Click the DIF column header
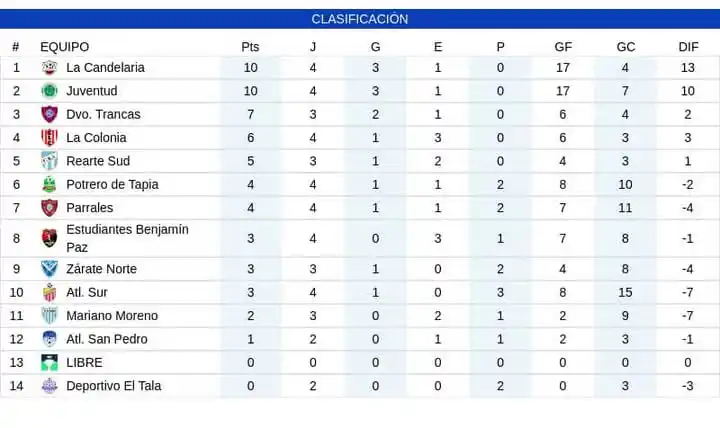Image resolution: width=720 pixels, height=428 pixels. coord(688,47)
